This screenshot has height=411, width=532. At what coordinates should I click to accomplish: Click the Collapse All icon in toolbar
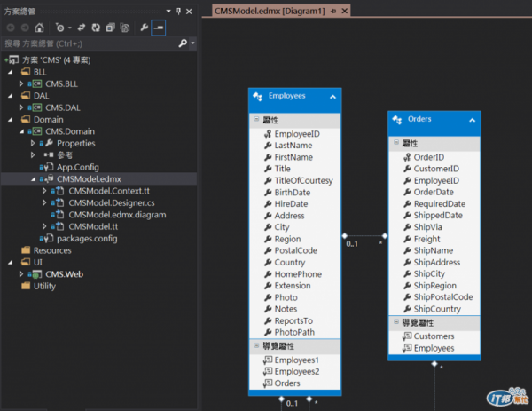click(x=111, y=28)
